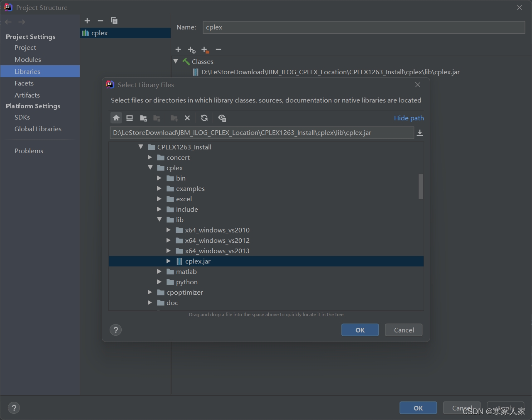Click the Back arrow in Project Structure
The width and height of the screenshot is (532, 420).
(8, 22)
